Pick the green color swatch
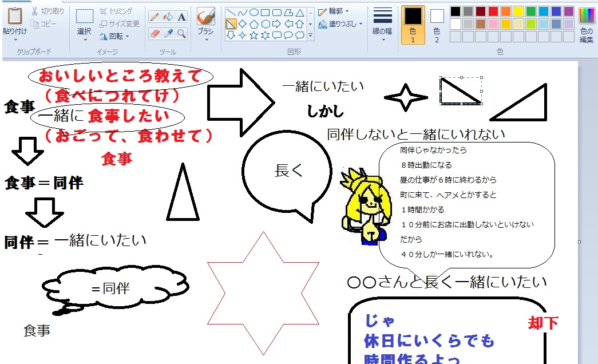This screenshot has width=598, height=364. pyautogui.click(x=531, y=11)
